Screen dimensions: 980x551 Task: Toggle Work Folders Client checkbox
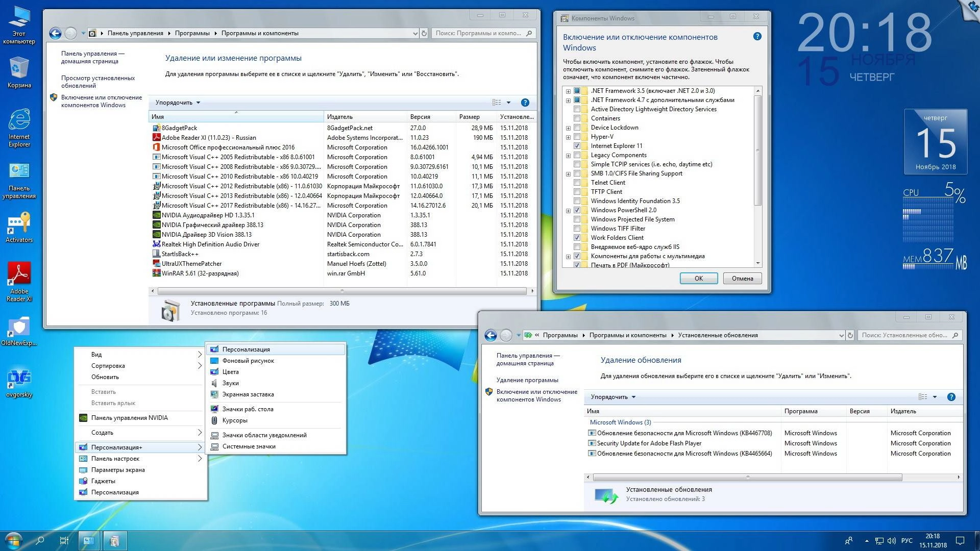point(577,238)
